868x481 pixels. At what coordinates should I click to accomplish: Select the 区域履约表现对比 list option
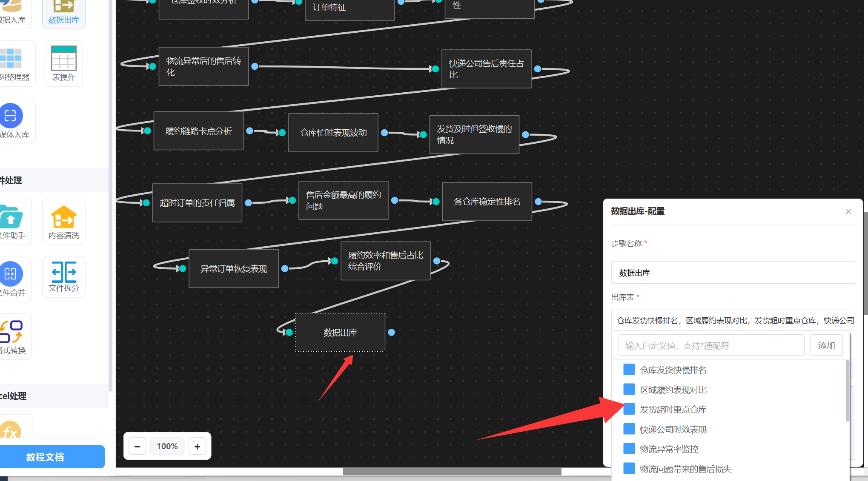(673, 390)
